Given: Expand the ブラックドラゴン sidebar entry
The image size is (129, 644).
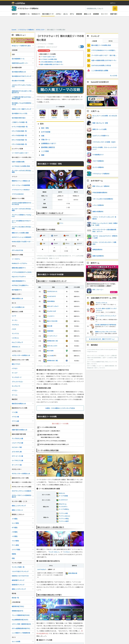Looking at the screenshot, I should coord(23,382).
